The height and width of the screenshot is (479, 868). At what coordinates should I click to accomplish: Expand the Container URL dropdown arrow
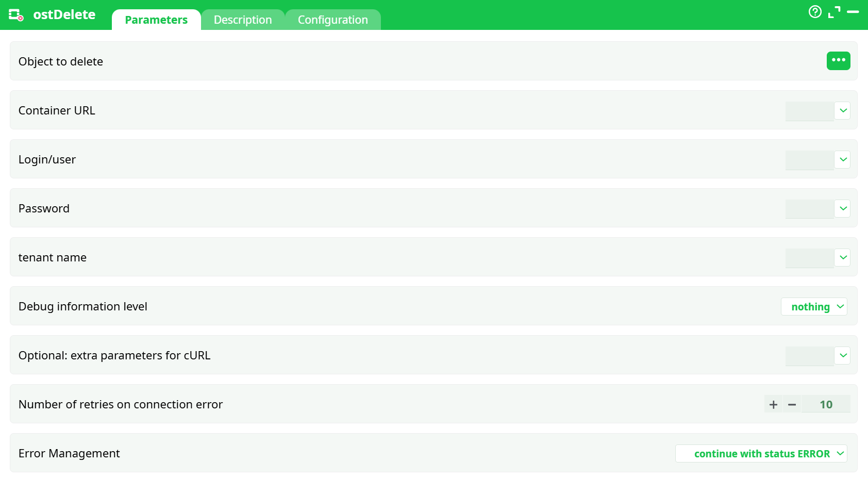coord(843,110)
